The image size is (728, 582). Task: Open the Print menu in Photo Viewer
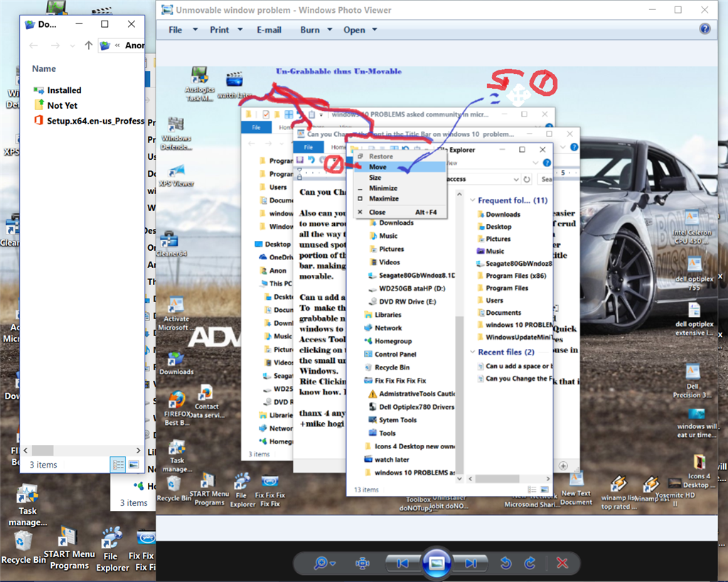[x=220, y=30]
